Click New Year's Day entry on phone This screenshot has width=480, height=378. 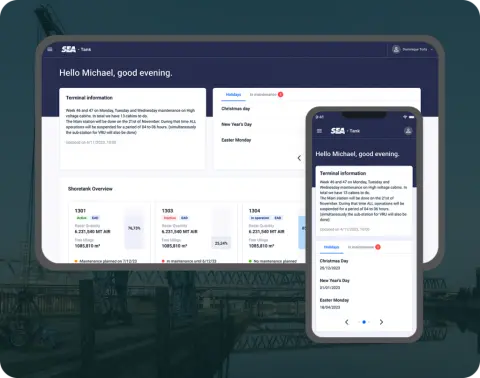(x=335, y=284)
